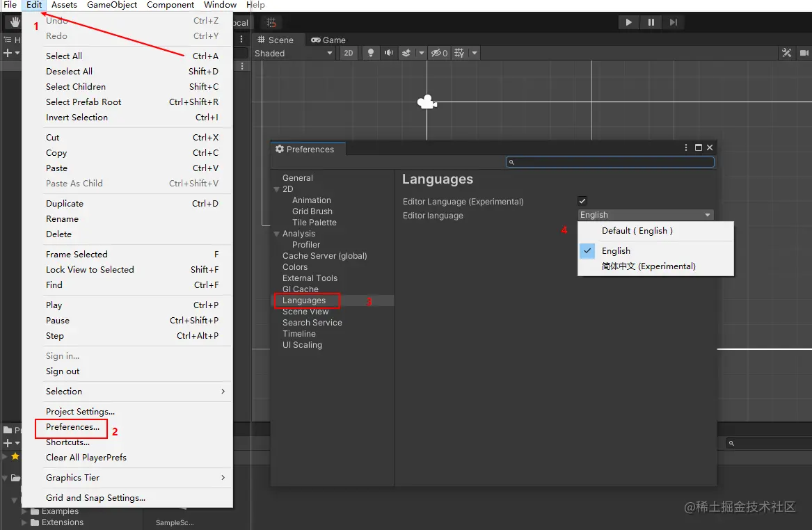This screenshot has width=812, height=530.
Task: Open Search Service preferences
Action: [x=312, y=323]
